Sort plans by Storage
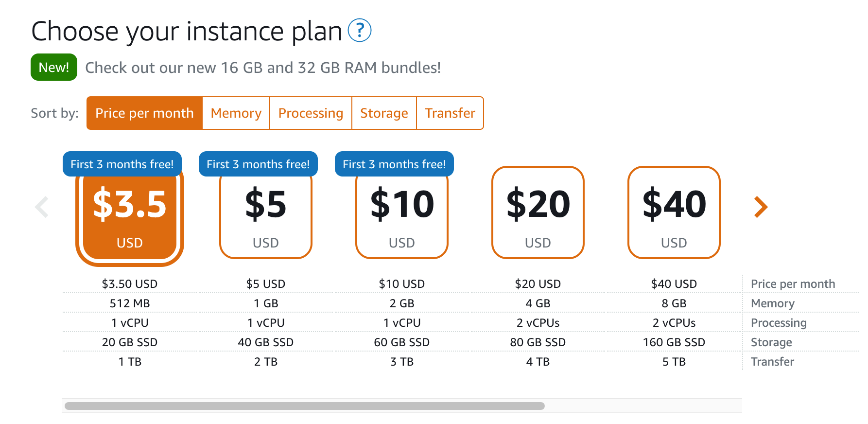The image size is (868, 424). pyautogui.click(x=384, y=113)
